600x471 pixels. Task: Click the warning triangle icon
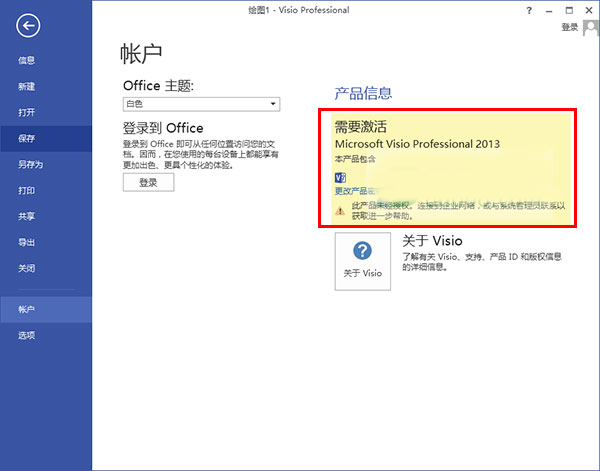(340, 210)
